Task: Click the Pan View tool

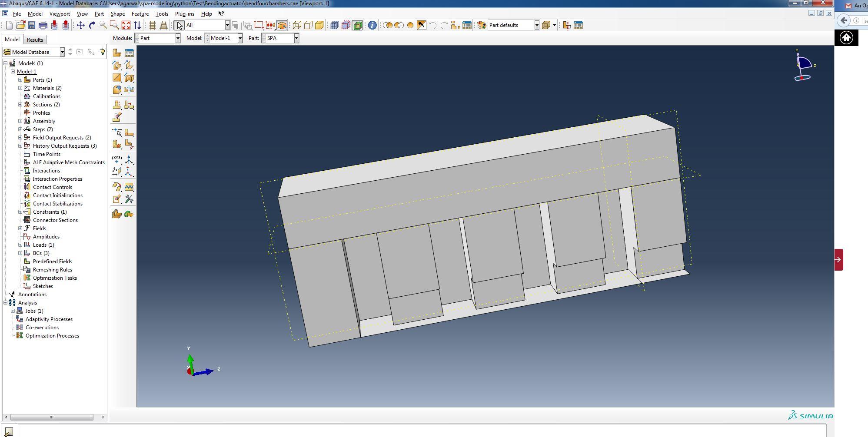Action: (x=80, y=25)
